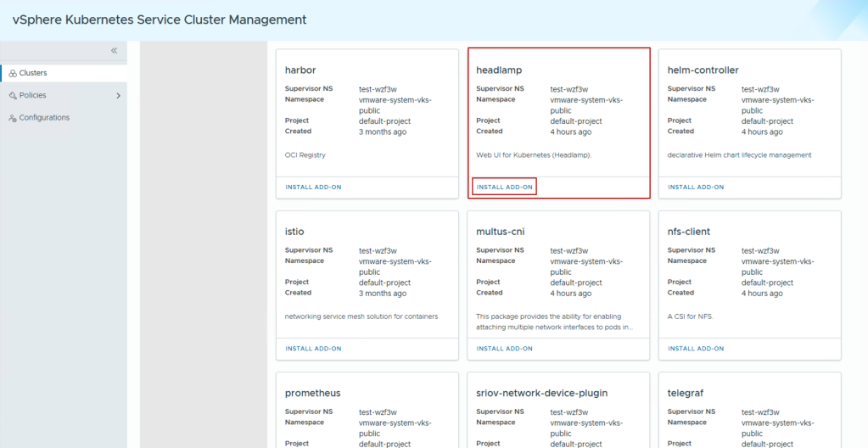Click the multus-cni package description text
Image resolution: width=868 pixels, height=448 pixels.
555,322
